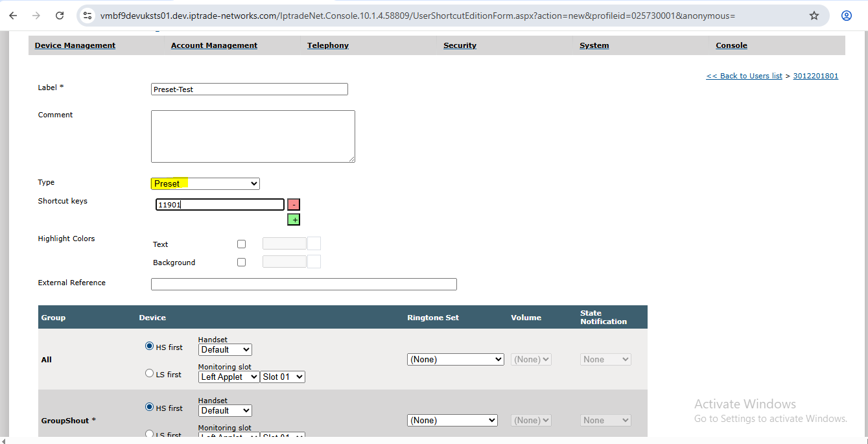The image size is (868, 444).
Task: Open the Telephony menu
Action: coord(328,45)
